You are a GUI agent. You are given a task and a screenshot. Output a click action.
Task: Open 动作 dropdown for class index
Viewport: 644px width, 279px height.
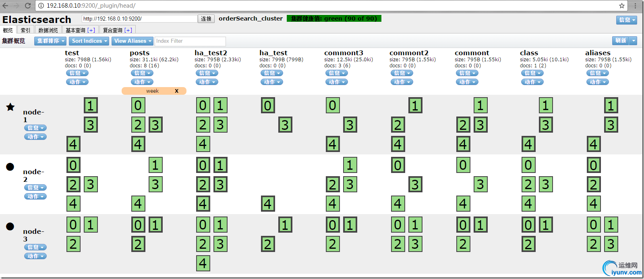coord(532,82)
